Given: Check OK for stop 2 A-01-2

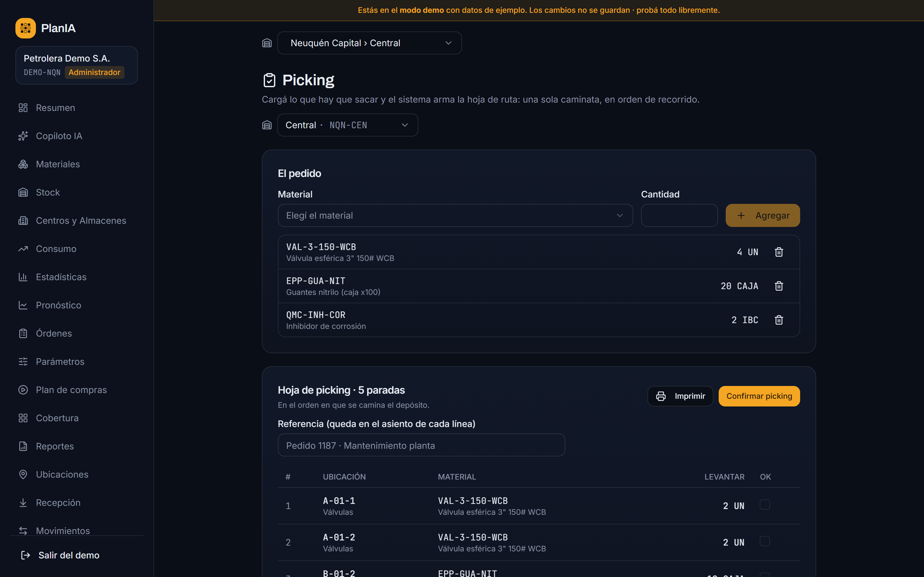Looking at the screenshot, I should coord(765,541).
